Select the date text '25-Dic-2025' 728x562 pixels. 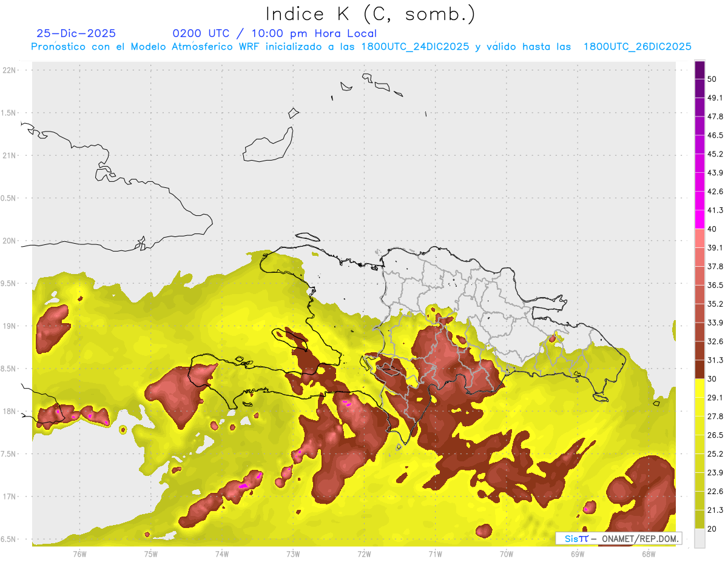point(76,34)
